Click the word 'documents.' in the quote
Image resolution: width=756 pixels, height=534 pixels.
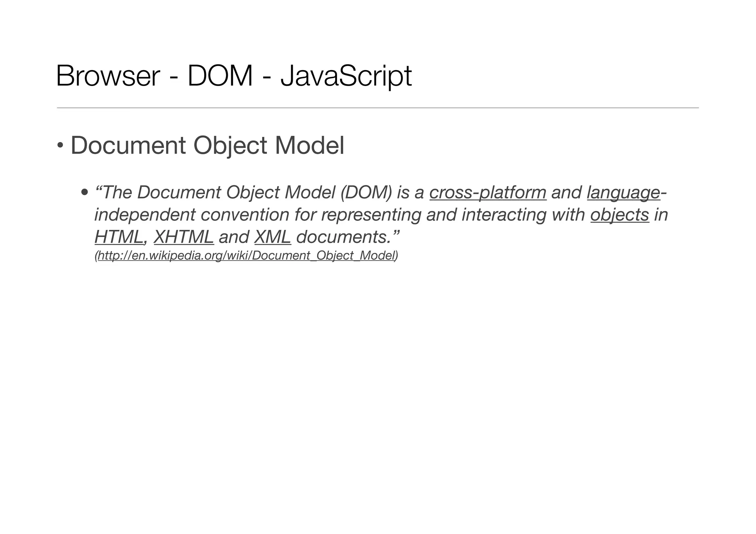[343, 237]
